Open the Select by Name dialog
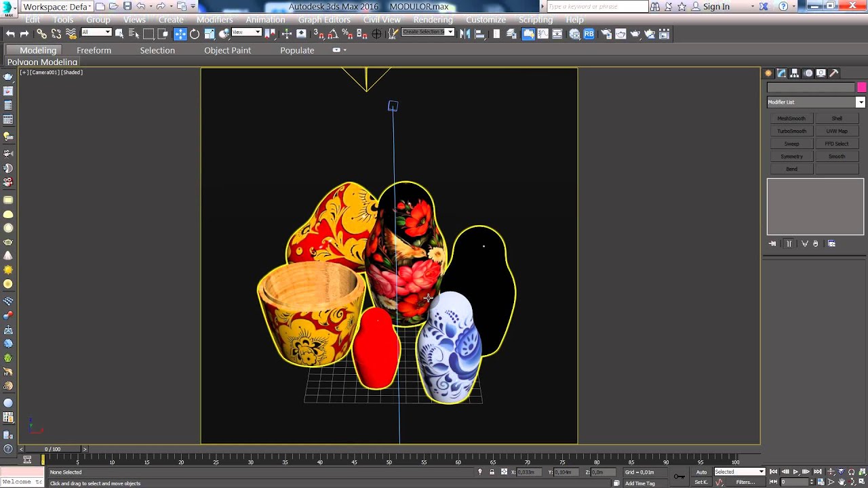The height and width of the screenshot is (488, 868). point(134,34)
